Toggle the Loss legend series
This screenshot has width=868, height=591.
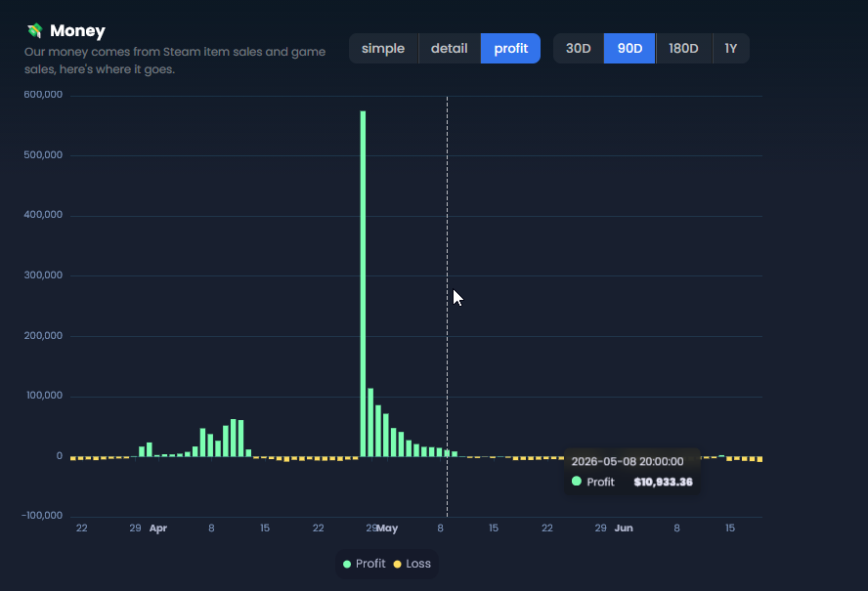click(x=412, y=564)
